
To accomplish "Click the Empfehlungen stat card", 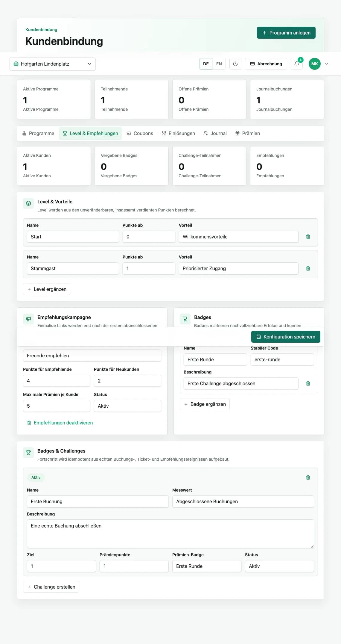I will (x=287, y=166).
